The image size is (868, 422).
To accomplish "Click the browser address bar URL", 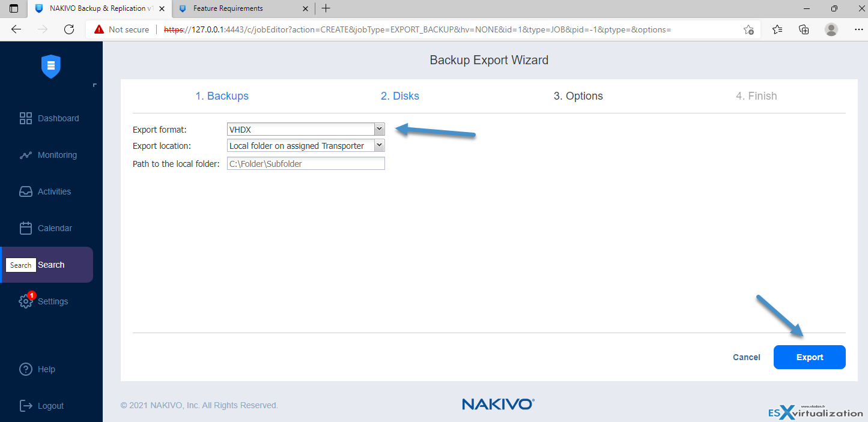I will point(417,29).
